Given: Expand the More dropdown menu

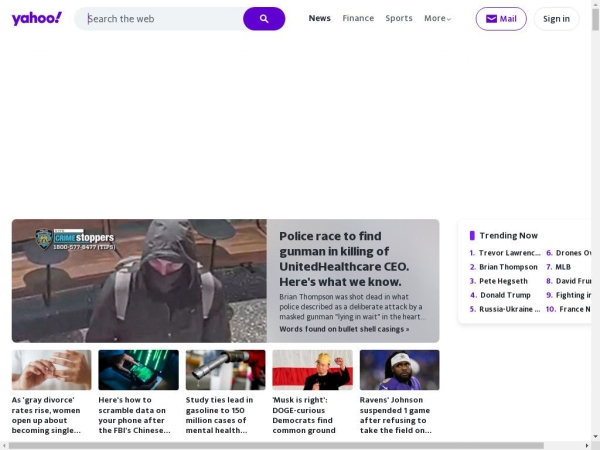Looking at the screenshot, I should [437, 18].
